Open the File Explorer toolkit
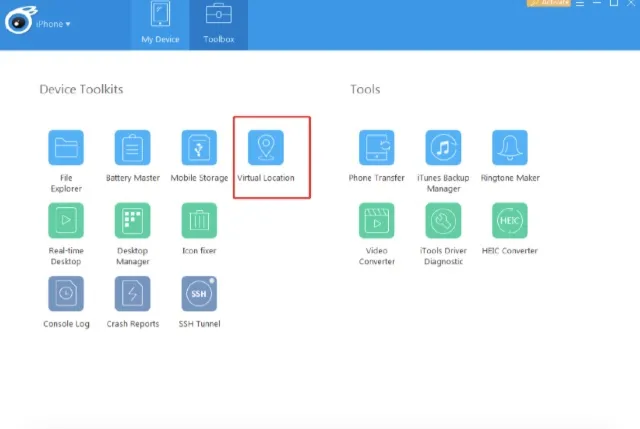 pyautogui.click(x=66, y=148)
